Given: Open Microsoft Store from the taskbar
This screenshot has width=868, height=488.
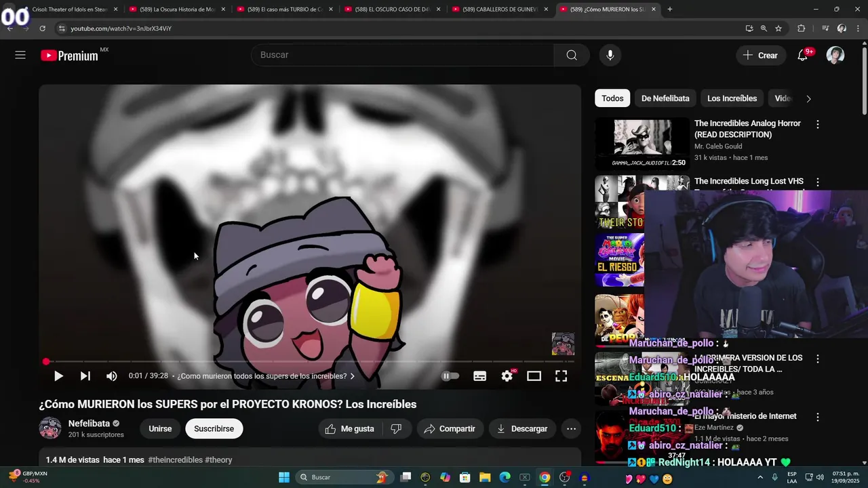Looking at the screenshot, I should [465, 478].
